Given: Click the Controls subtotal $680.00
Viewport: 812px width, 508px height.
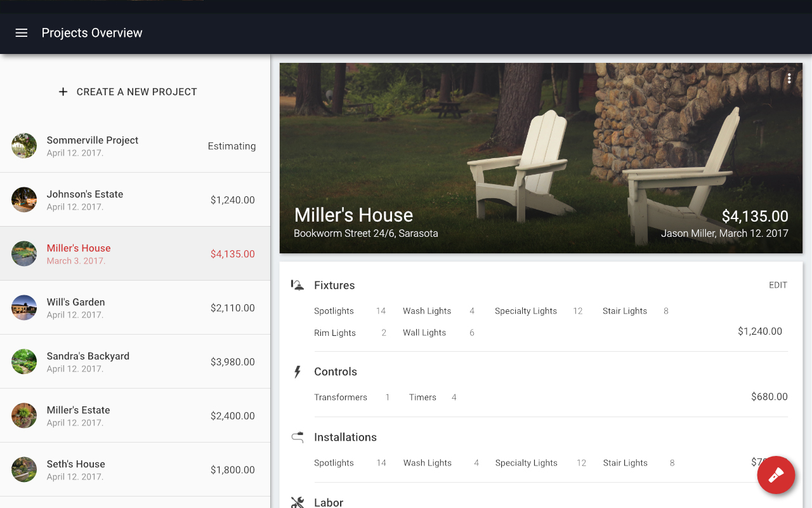Looking at the screenshot, I should [x=769, y=397].
